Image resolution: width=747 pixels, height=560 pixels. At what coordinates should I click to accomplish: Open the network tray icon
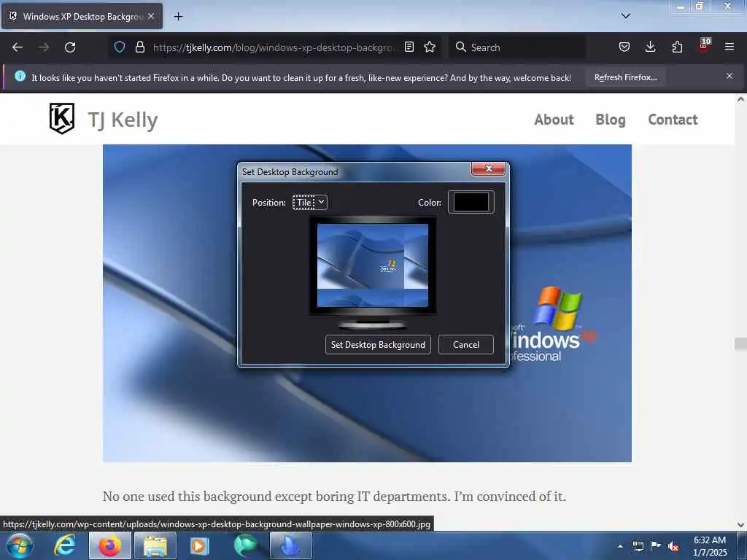638,546
